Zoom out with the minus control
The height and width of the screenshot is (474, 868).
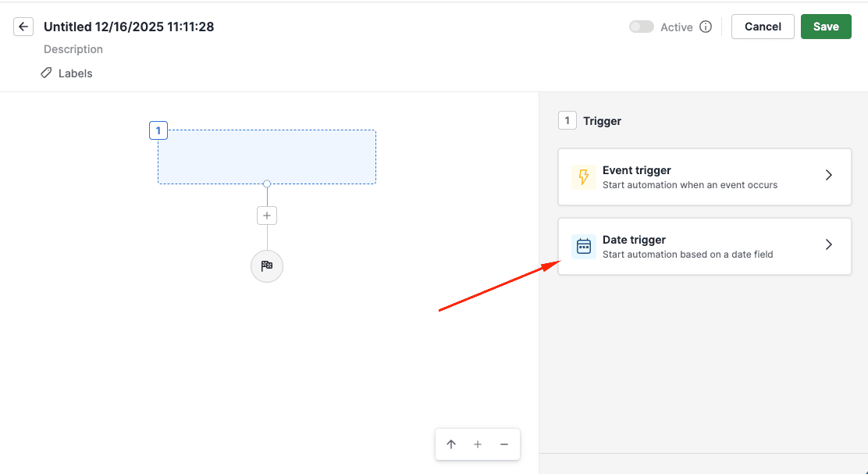click(x=504, y=444)
